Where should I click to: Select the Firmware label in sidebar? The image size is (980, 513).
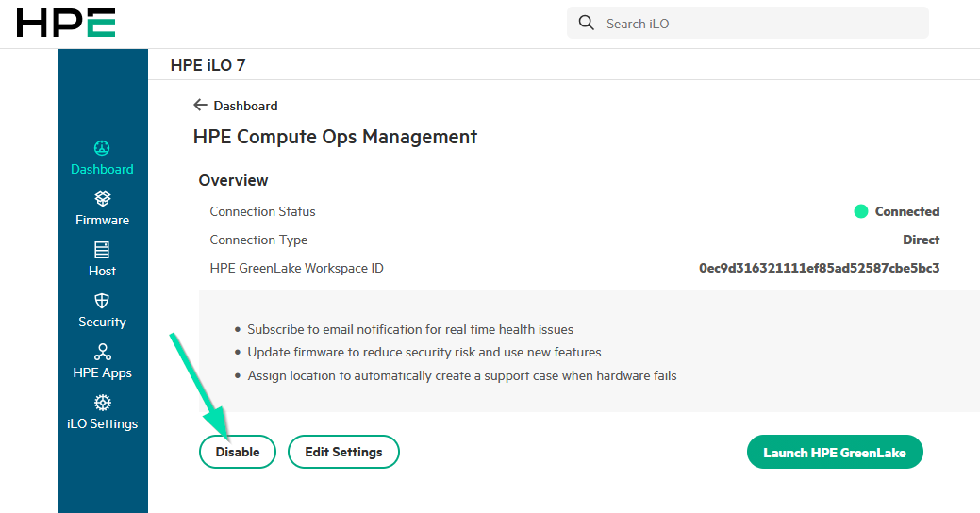pos(103,220)
